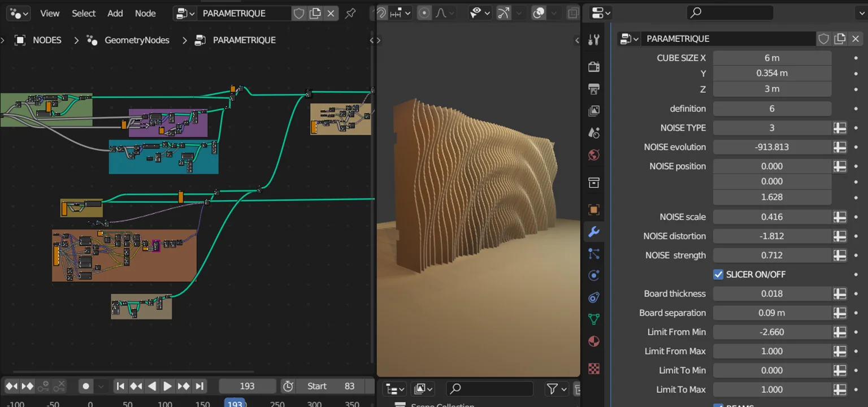This screenshot has width=868, height=407.
Task: Click the current frame field showing 193
Action: [247, 386]
